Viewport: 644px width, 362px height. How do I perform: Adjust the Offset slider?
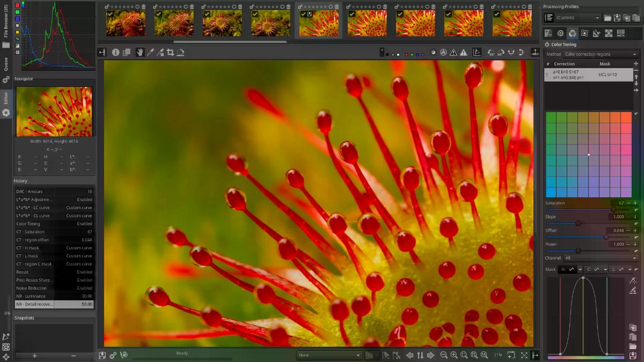[588, 237]
